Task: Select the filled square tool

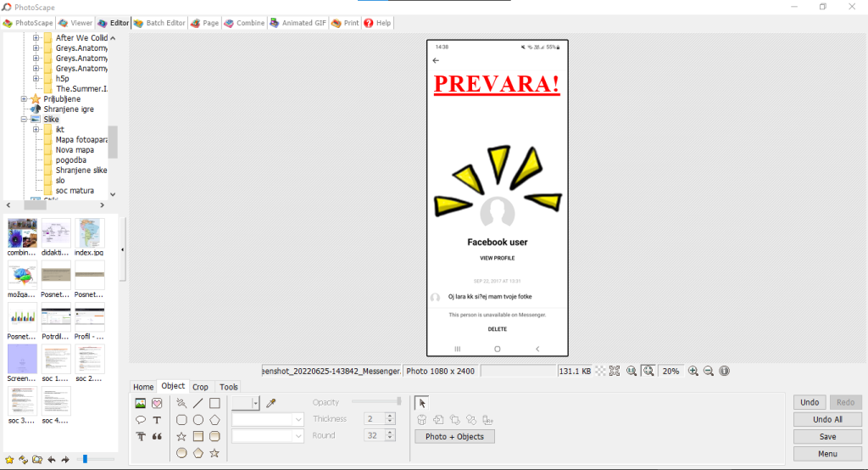Action: (198, 436)
